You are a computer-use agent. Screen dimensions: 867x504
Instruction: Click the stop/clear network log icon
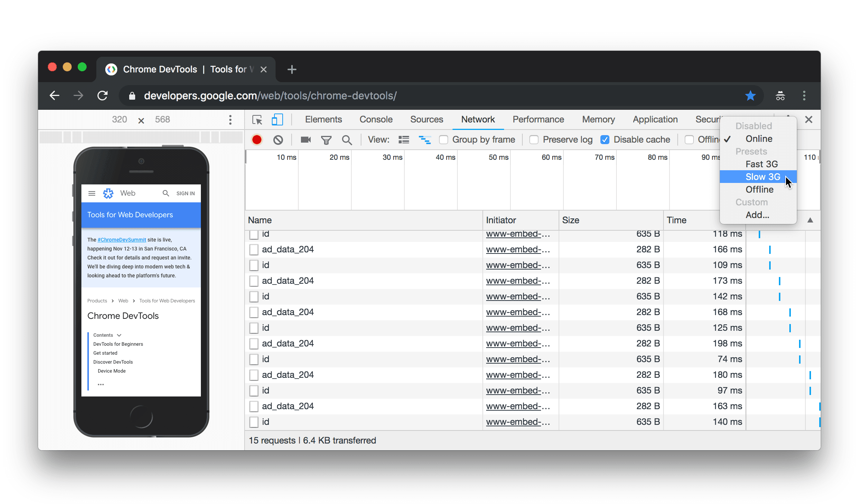point(278,139)
